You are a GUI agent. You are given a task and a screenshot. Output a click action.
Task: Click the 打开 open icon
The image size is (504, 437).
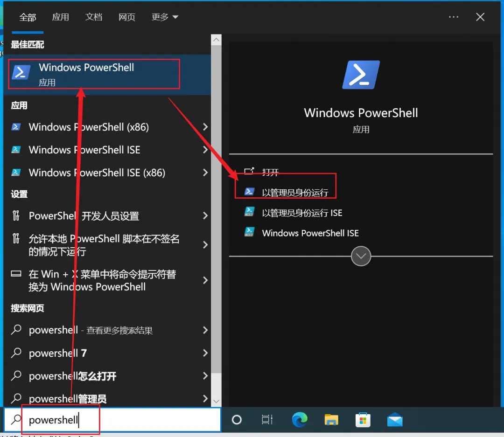point(249,171)
